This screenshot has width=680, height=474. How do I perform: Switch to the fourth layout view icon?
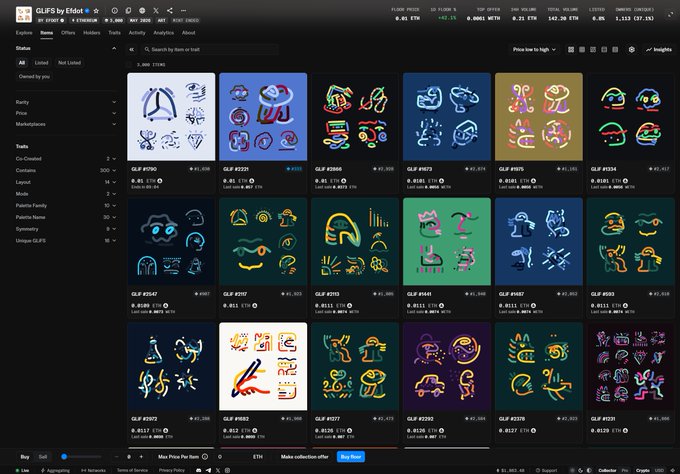604,50
